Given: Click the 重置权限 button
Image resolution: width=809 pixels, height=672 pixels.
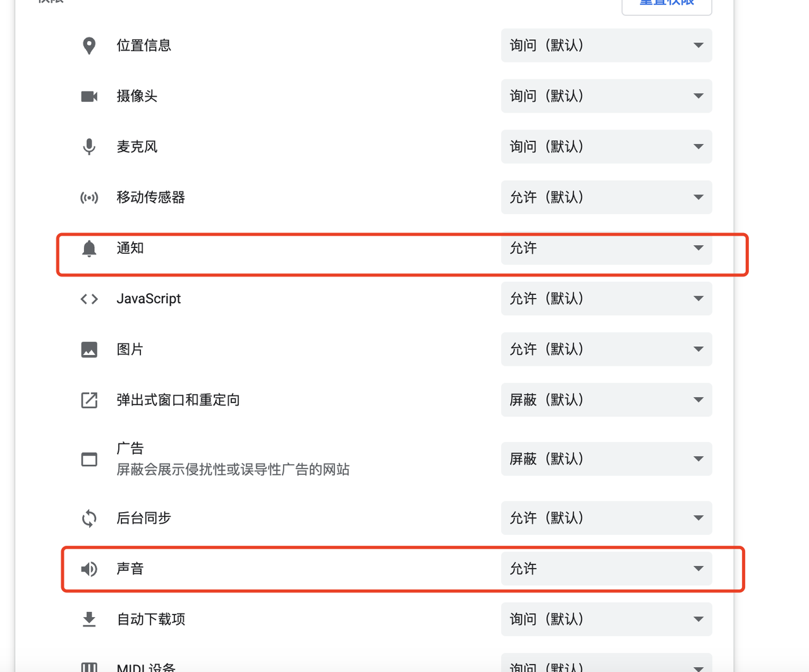Looking at the screenshot, I should (667, 4).
